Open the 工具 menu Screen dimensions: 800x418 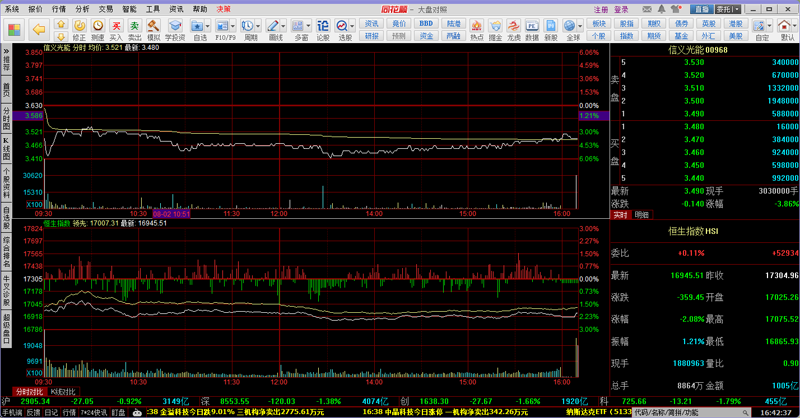coord(153,9)
